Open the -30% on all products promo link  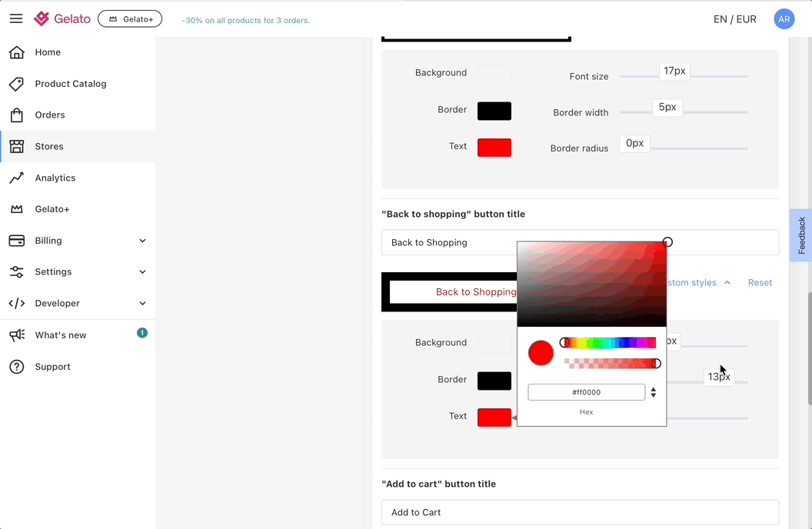[246, 21]
